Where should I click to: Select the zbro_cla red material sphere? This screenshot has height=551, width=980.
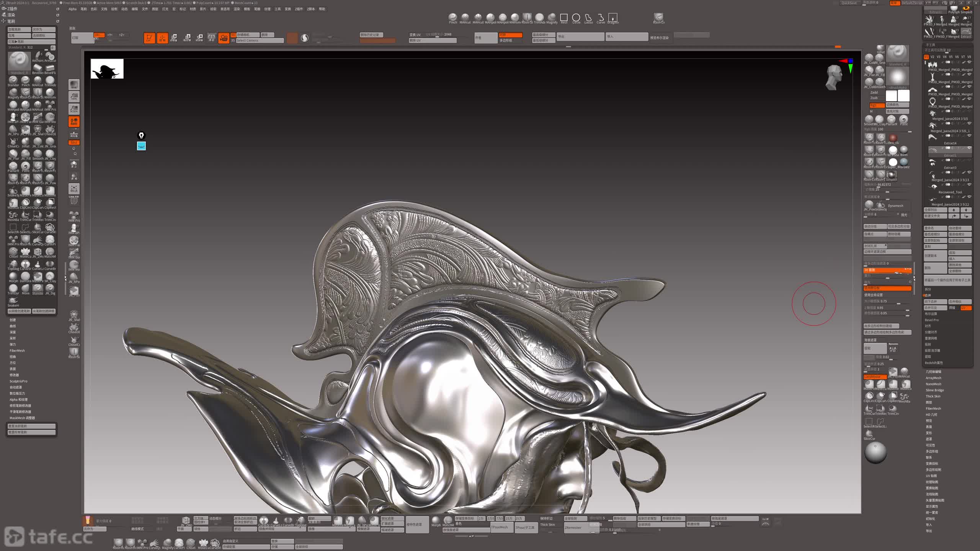[x=893, y=139]
